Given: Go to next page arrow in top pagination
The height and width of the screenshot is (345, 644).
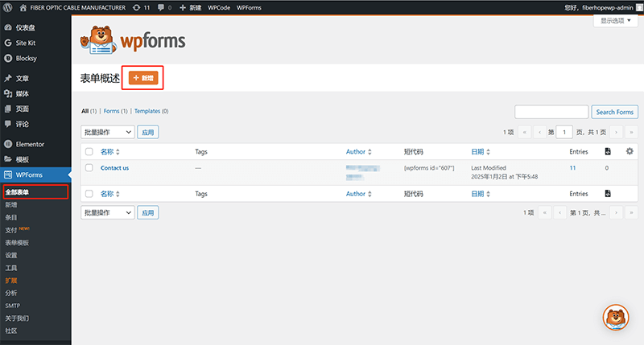Looking at the screenshot, I should [616, 132].
